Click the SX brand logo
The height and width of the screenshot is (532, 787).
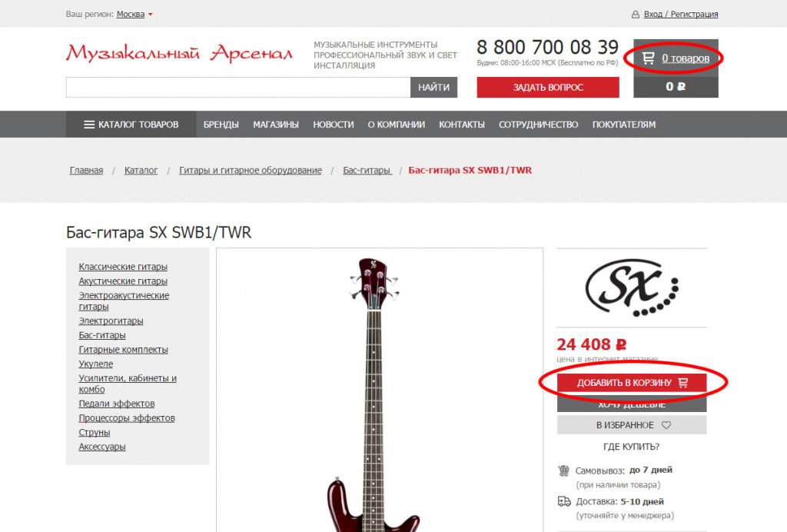(x=632, y=288)
